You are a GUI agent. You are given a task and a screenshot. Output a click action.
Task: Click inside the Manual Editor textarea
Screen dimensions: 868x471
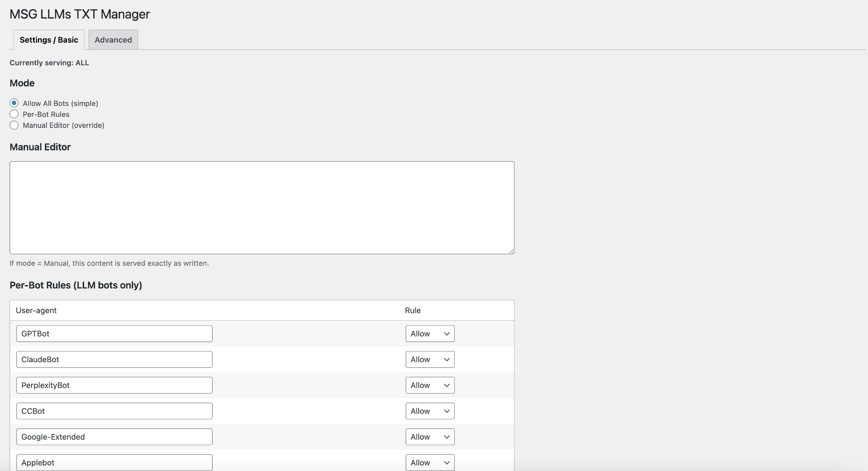pyautogui.click(x=262, y=208)
